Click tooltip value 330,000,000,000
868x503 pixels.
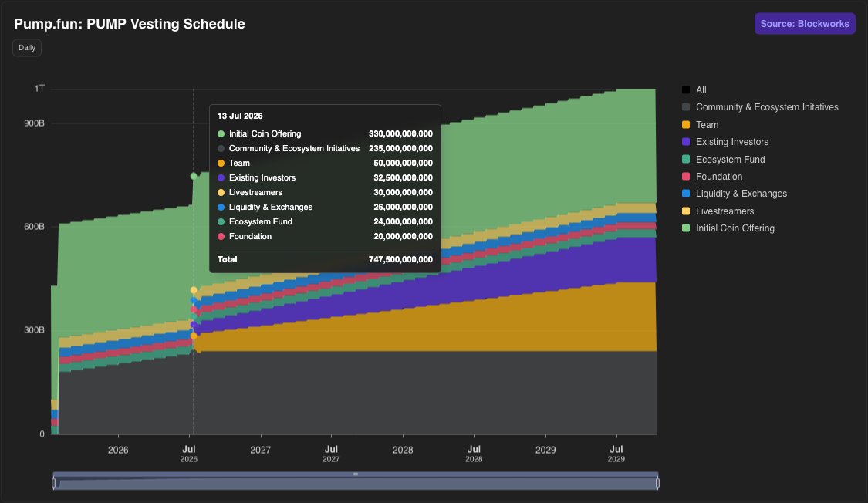[400, 134]
